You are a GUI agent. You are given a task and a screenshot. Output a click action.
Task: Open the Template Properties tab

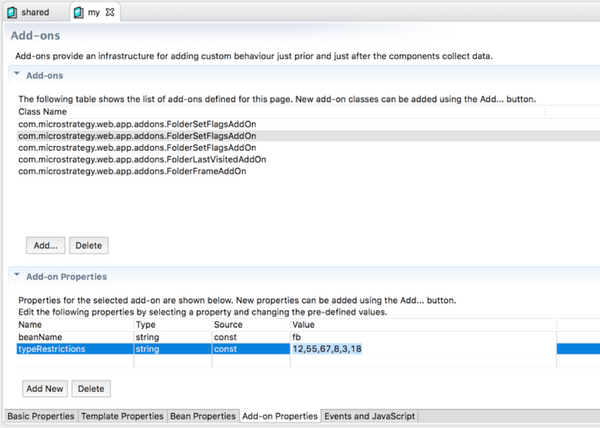122,416
